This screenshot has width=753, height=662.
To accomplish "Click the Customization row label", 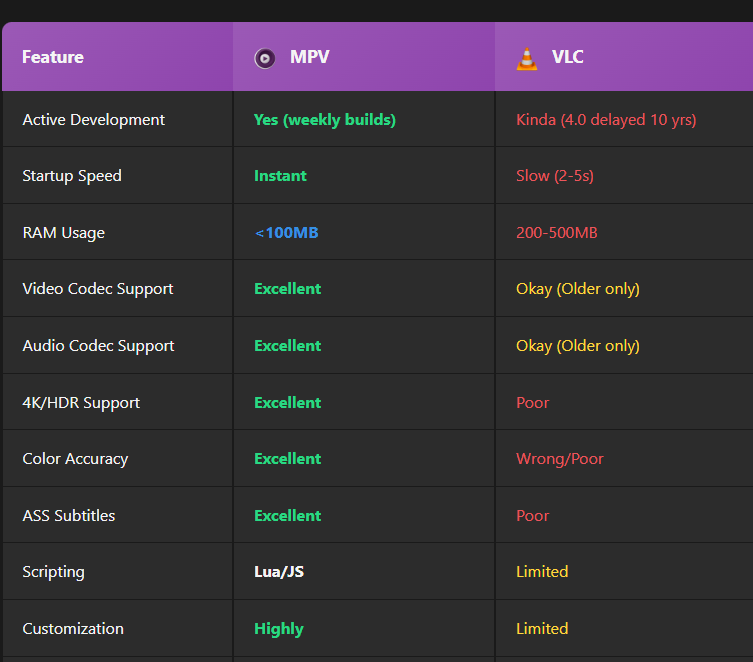I will tap(73, 629).
